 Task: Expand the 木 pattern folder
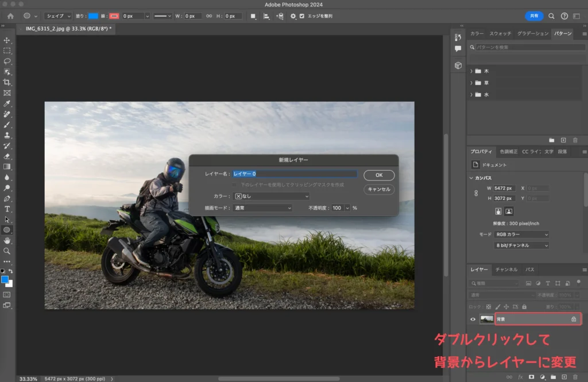(471, 71)
